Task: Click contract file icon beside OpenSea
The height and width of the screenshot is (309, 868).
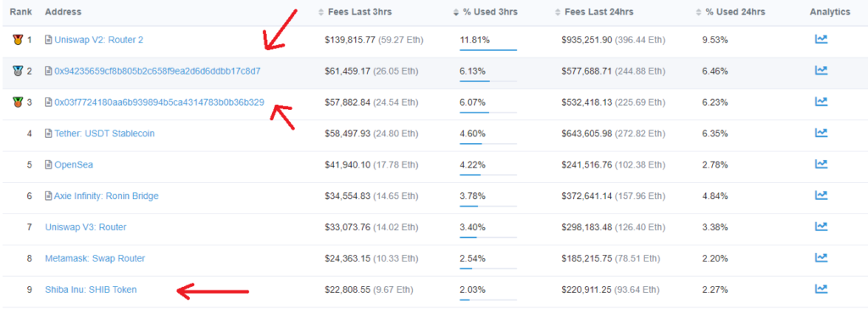Action: [x=48, y=164]
